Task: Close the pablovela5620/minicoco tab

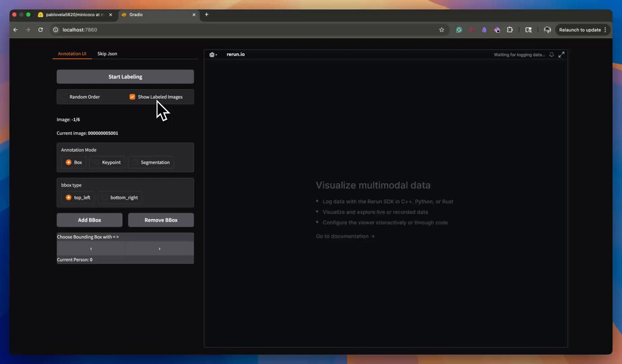Action: click(x=110, y=14)
